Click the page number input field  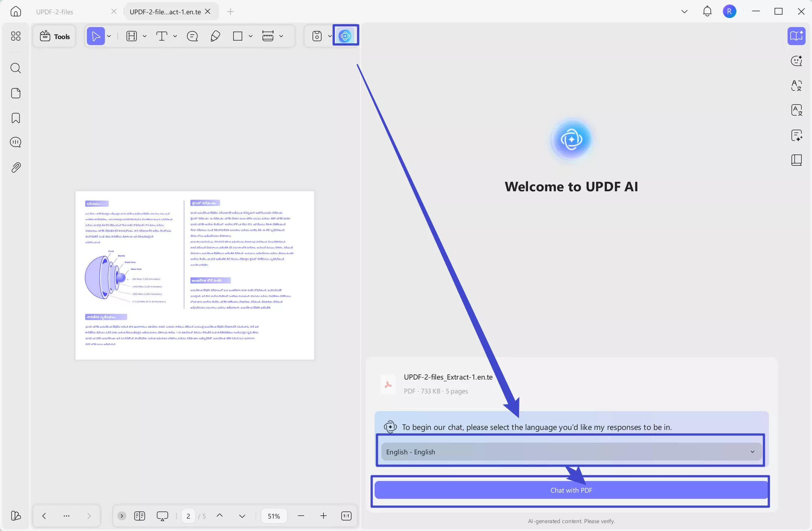188,516
